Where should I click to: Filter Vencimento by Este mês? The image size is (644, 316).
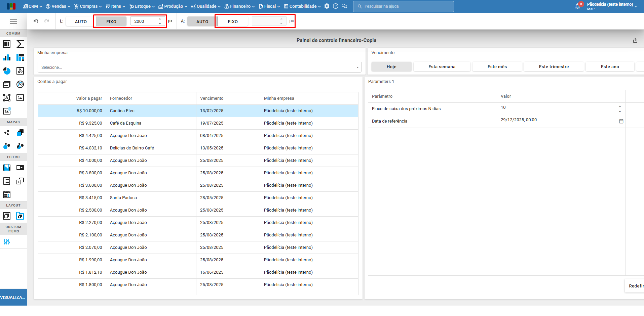coord(497,67)
